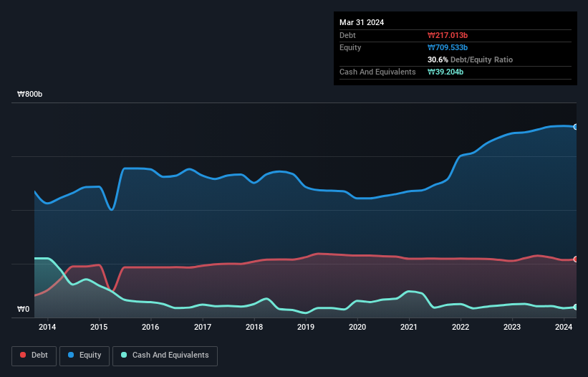Click the Debt value ₩217.013b
Image resolution: width=588 pixels, height=377 pixels.
(448, 35)
